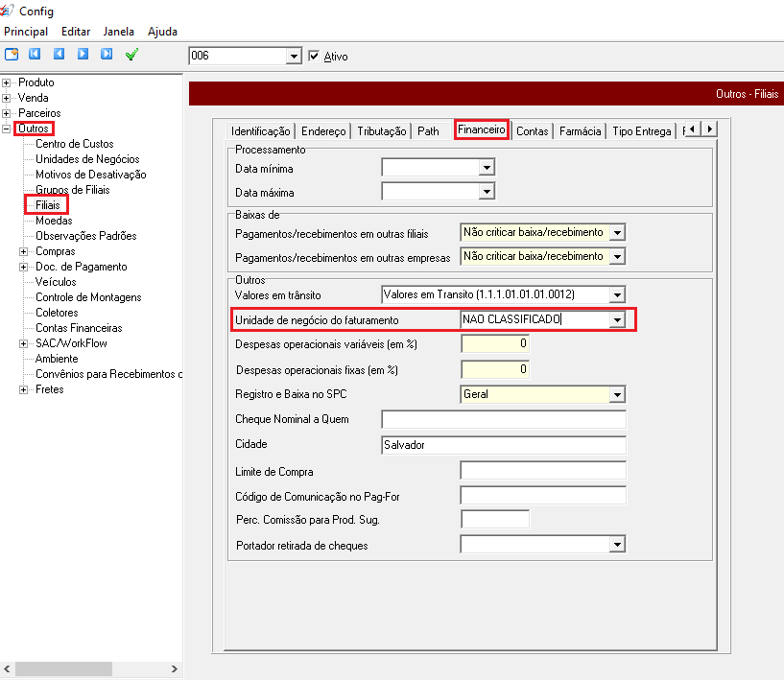Select Contas Financeiras tree item
Screen dimensions: 784x680
pos(79,328)
